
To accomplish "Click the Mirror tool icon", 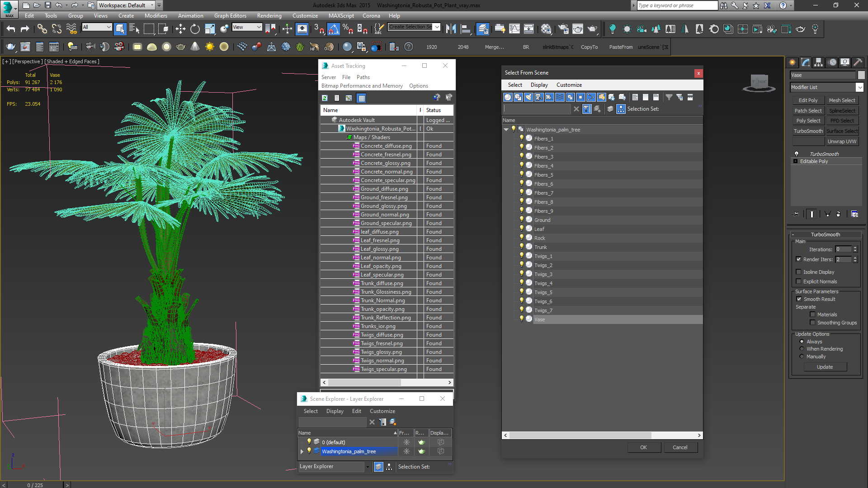I will click(x=451, y=29).
